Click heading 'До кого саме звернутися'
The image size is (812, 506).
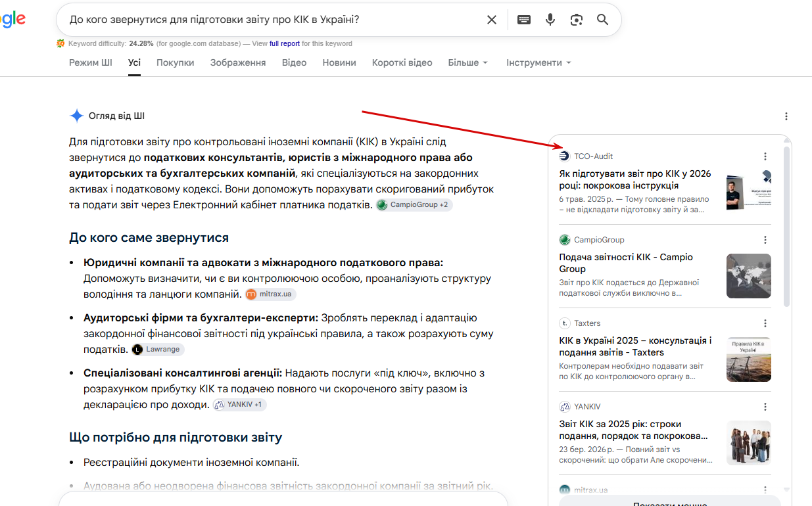[149, 237]
